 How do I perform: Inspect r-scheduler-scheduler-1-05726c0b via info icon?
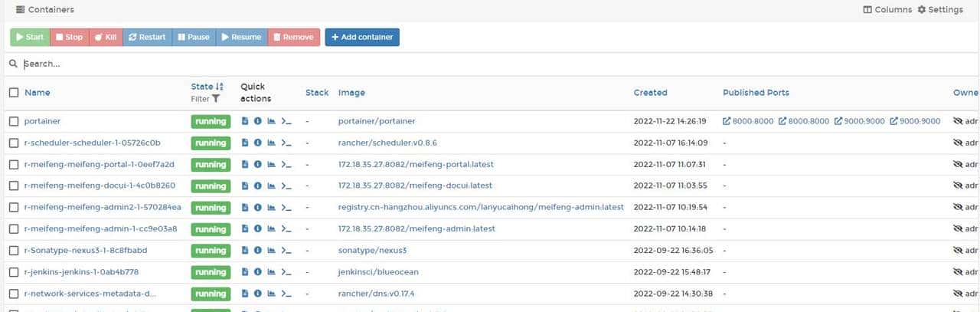[x=258, y=143]
